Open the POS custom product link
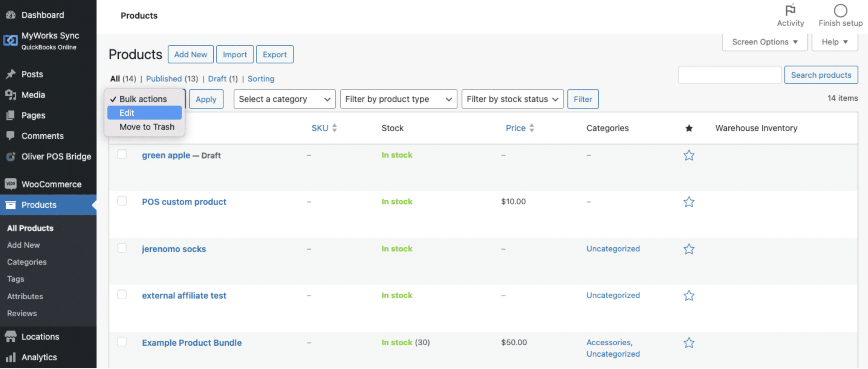Image resolution: width=868 pixels, height=369 pixels. click(x=184, y=202)
